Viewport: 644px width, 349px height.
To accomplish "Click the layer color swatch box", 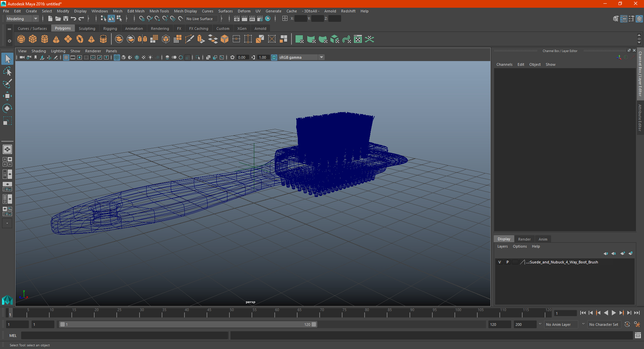I will 515,262.
